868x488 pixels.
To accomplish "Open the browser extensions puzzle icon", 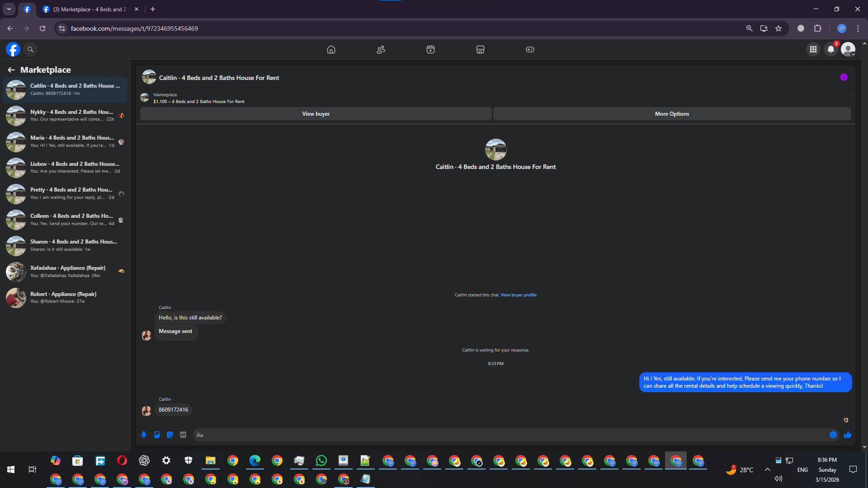I will tap(817, 28).
